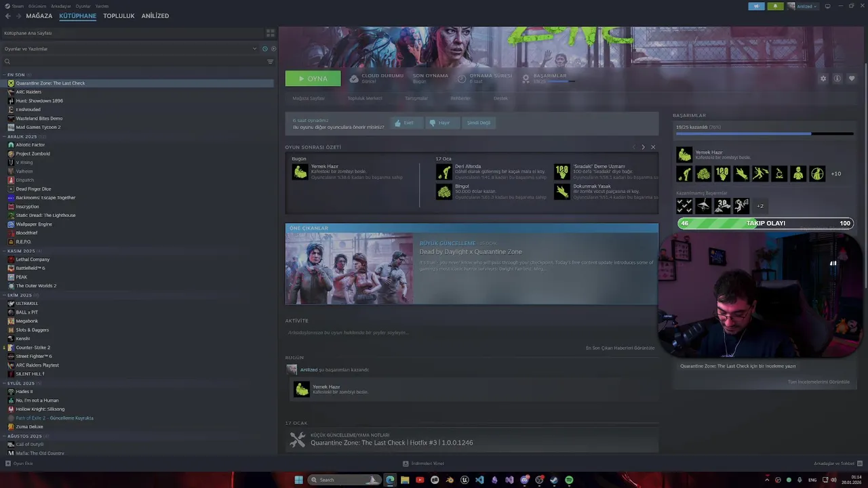The image size is (868, 488).
Task: Click the green OYNA play button
Action: pos(313,79)
